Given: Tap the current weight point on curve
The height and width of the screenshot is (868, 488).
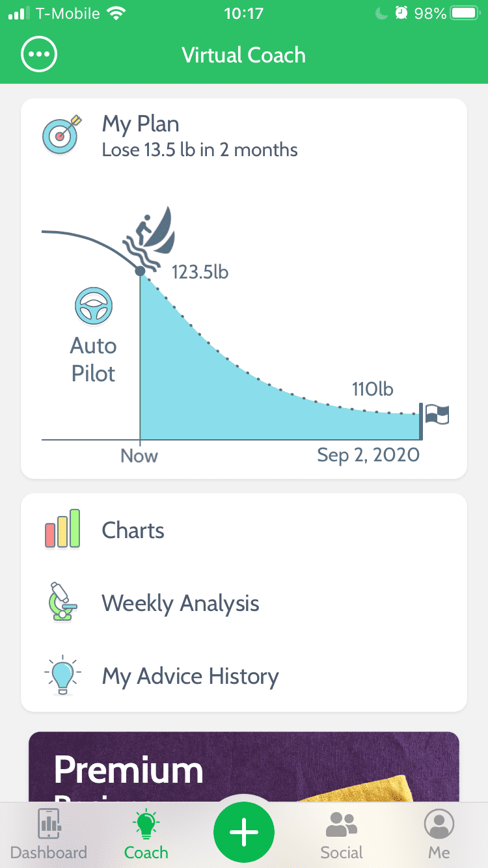Looking at the screenshot, I should 140,271.
